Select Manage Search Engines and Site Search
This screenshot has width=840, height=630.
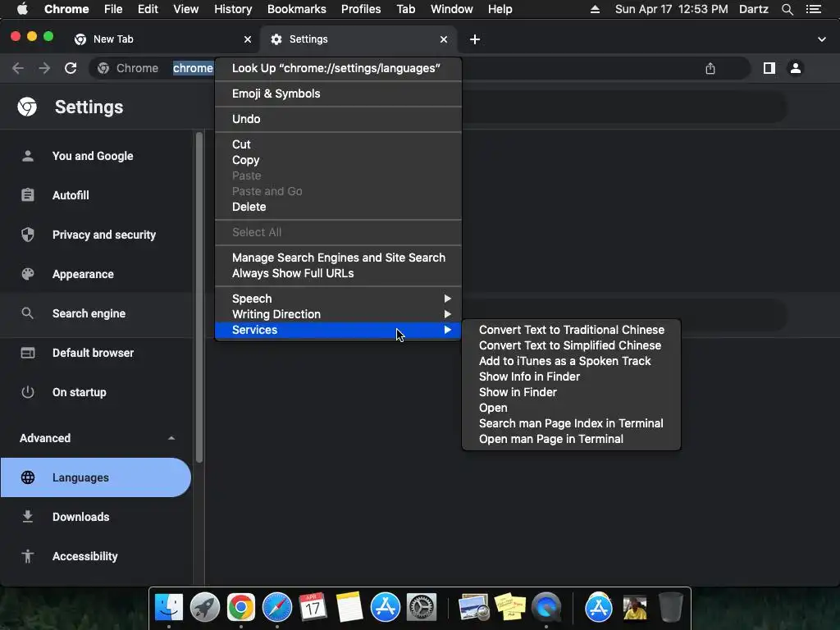point(338,257)
